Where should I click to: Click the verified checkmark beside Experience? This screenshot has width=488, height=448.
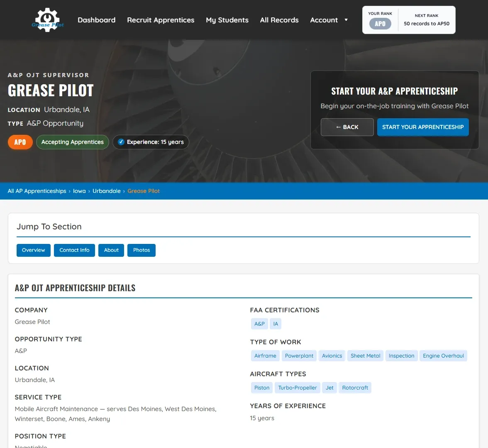click(x=121, y=142)
